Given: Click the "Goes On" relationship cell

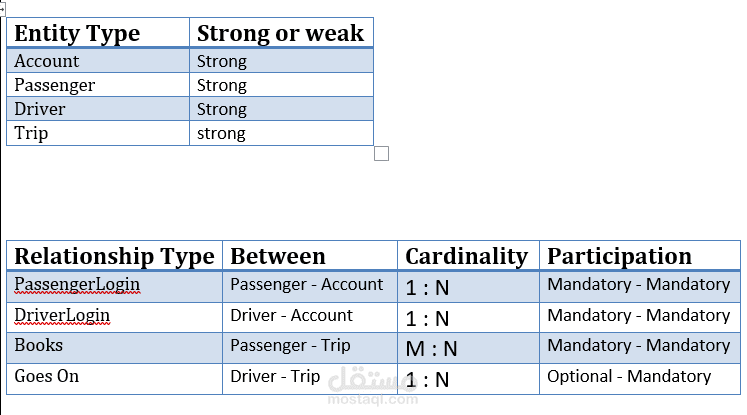Looking at the screenshot, I should pos(46,377).
